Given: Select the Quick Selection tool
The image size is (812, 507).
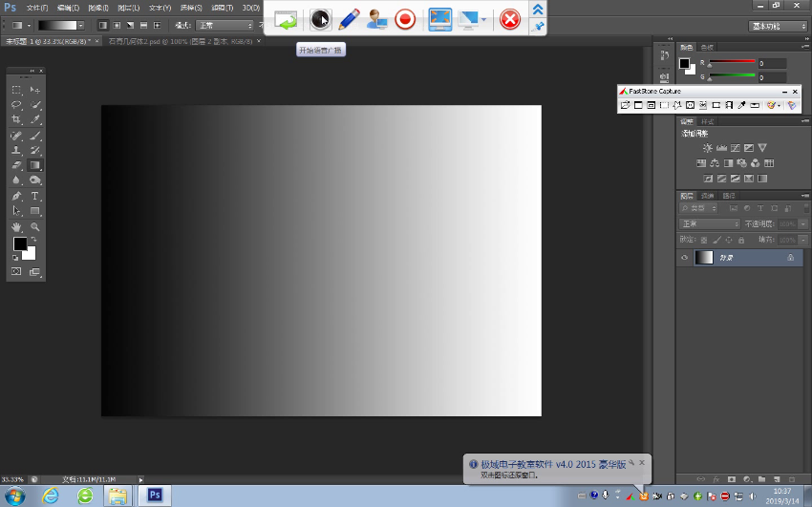Looking at the screenshot, I should tap(34, 104).
